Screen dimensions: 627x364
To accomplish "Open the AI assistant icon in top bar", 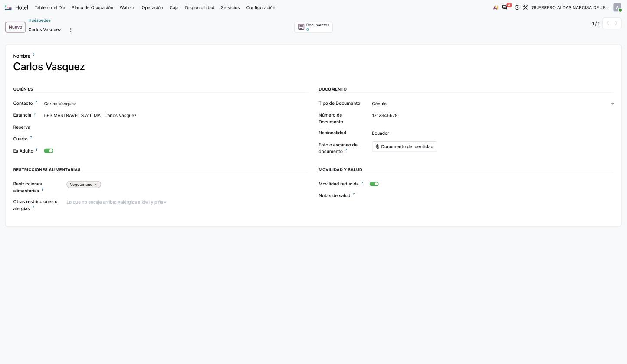I will (496, 7).
